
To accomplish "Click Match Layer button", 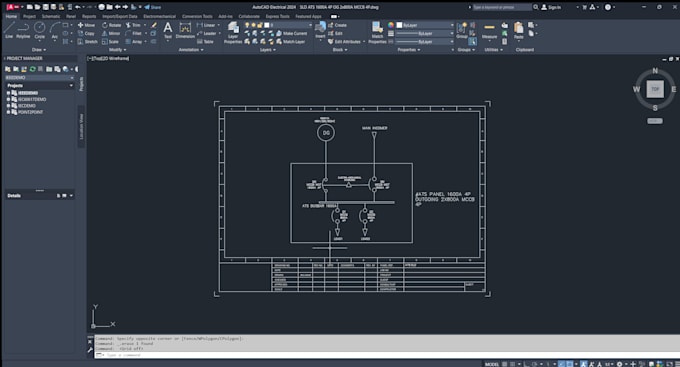I will click(291, 42).
